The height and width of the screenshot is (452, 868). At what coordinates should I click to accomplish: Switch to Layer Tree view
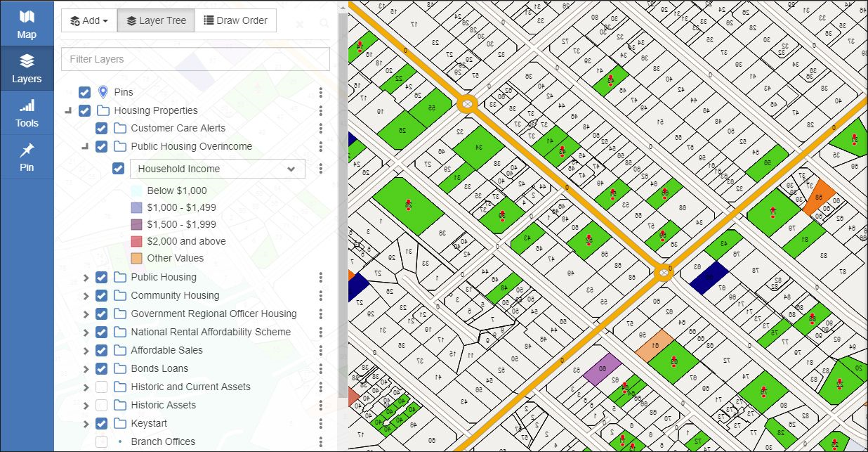[x=156, y=20]
